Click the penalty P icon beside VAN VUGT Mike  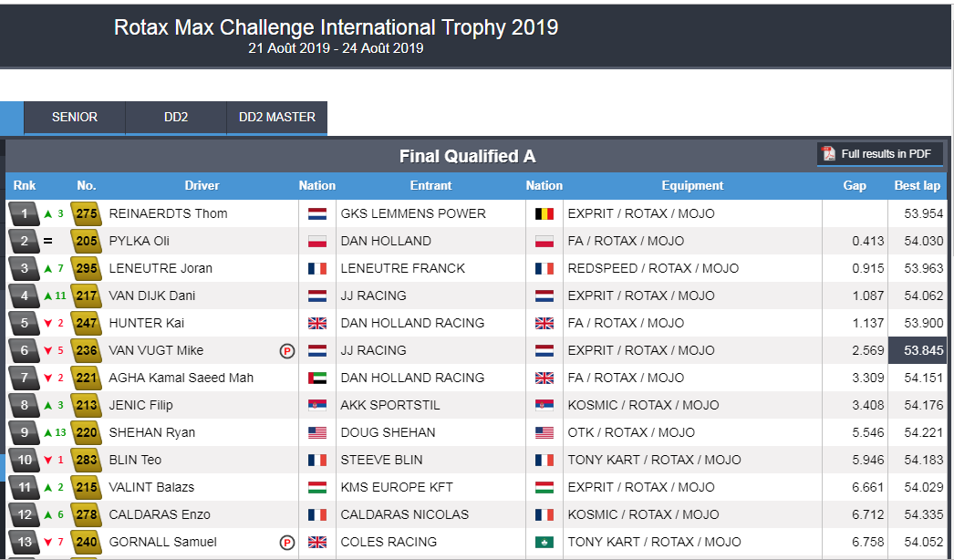pyautogui.click(x=287, y=351)
